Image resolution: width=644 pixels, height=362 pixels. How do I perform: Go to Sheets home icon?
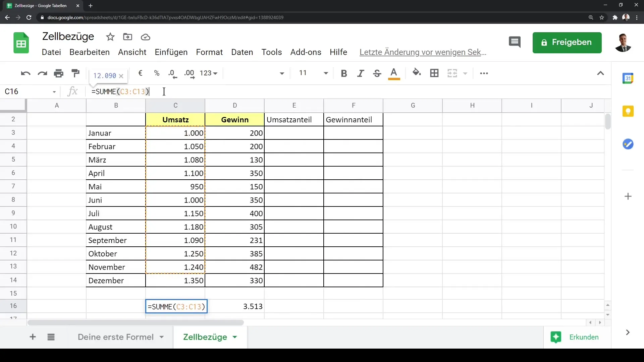(21, 43)
